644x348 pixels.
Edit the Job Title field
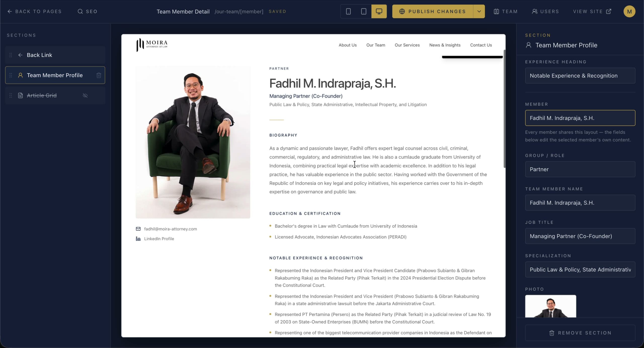580,236
